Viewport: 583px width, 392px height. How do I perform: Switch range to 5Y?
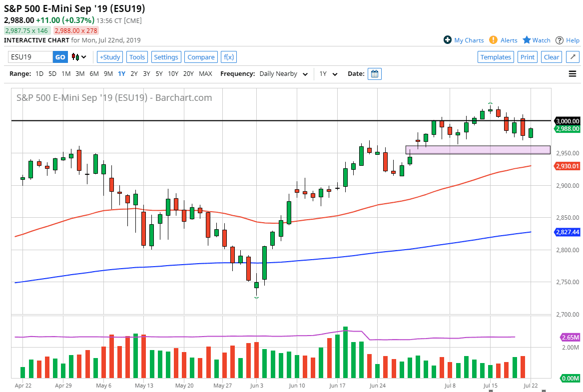(x=159, y=73)
